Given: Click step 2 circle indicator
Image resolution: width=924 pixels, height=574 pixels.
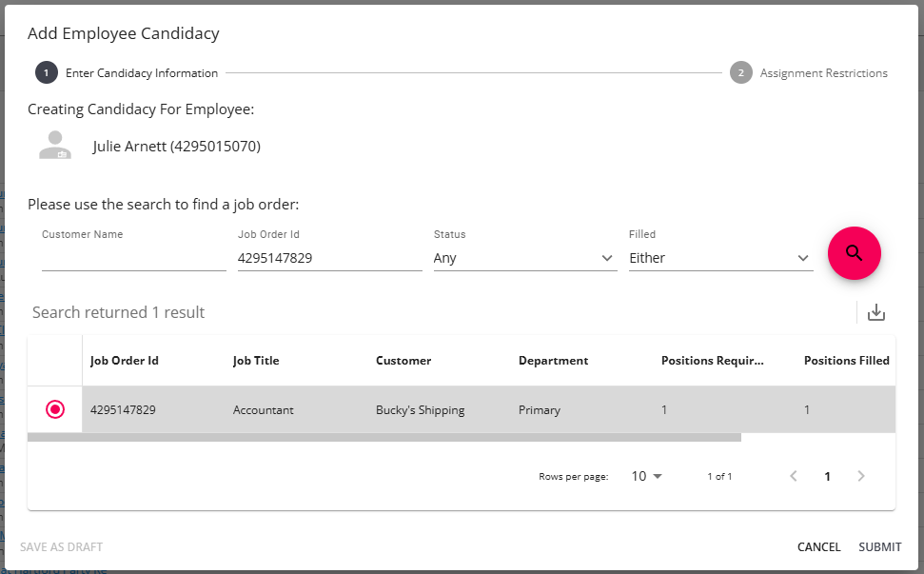Looking at the screenshot, I should point(740,73).
